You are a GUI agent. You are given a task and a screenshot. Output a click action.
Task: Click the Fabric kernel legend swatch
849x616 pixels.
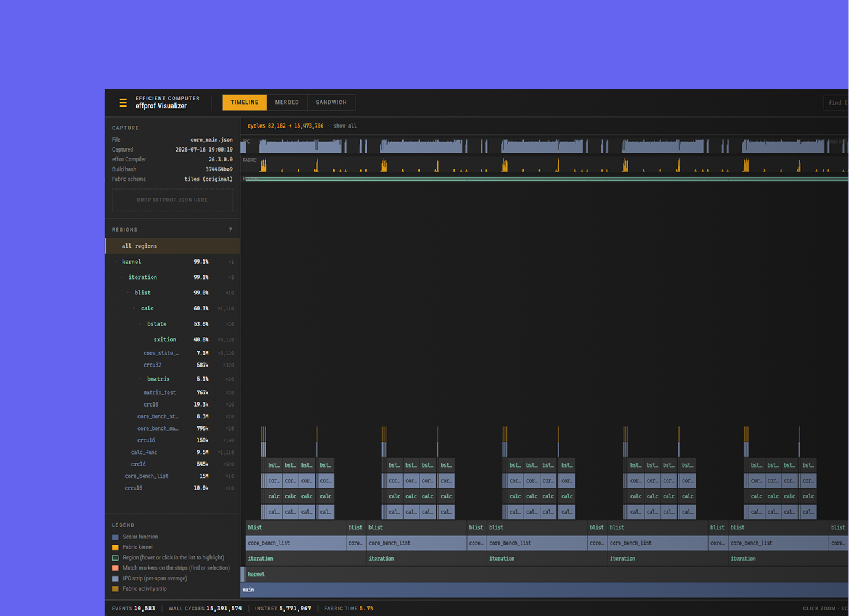pyautogui.click(x=115, y=547)
